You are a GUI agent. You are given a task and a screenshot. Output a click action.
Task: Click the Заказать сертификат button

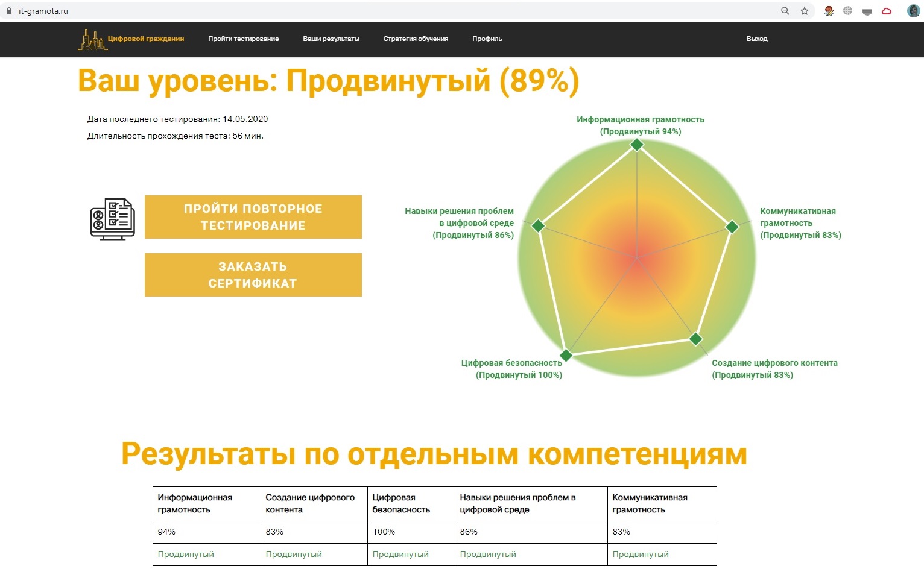click(253, 275)
